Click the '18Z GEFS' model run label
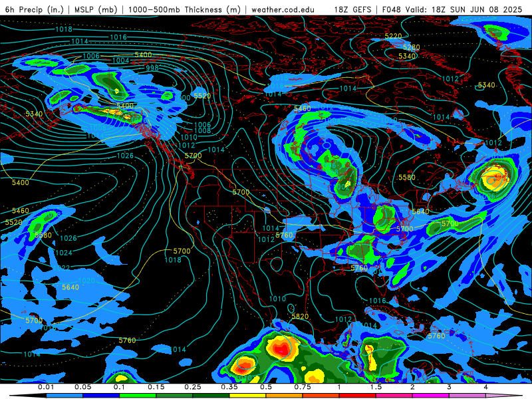The width and height of the screenshot is (532, 399). 353,9
